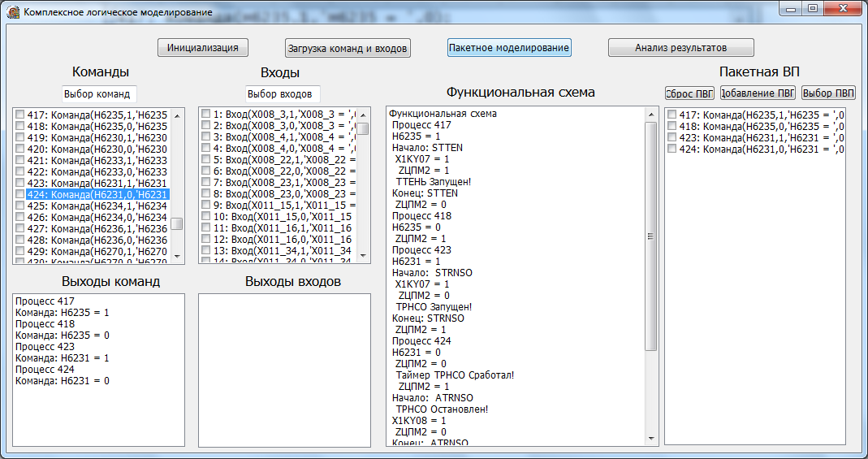This screenshot has width=868, height=459.
Task: Check command 425 Команда(H6234,1
Action: 20,206
